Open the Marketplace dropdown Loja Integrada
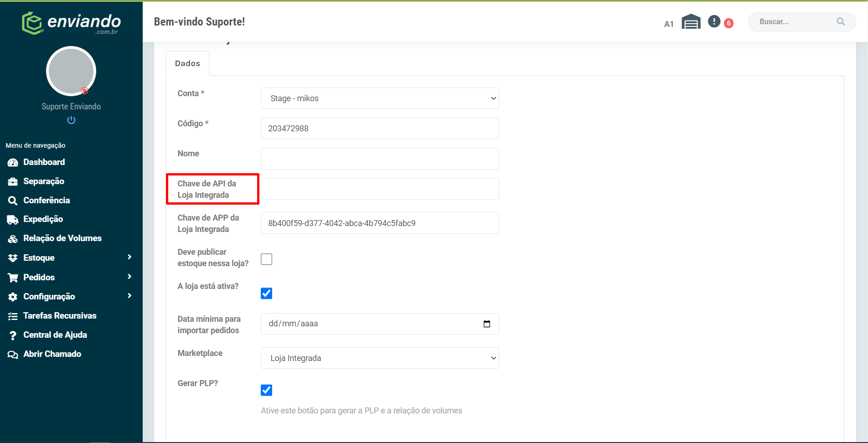The height and width of the screenshot is (443, 868). (x=380, y=358)
